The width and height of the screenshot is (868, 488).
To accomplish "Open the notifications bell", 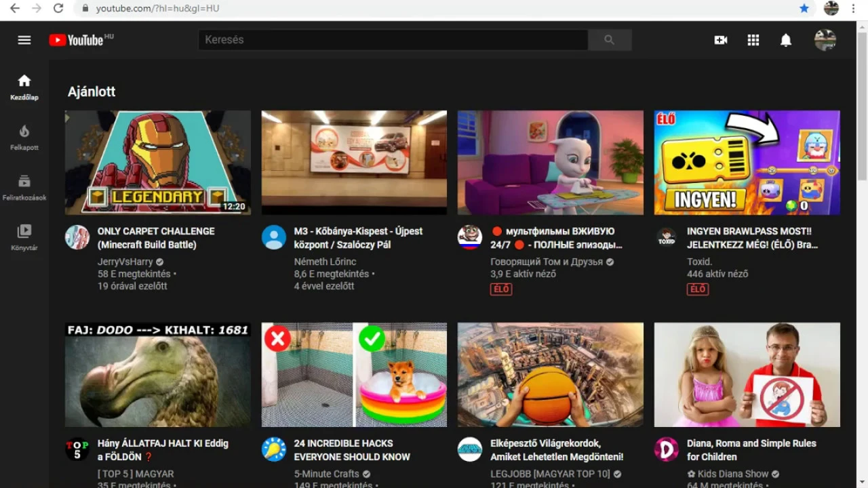I will [786, 40].
